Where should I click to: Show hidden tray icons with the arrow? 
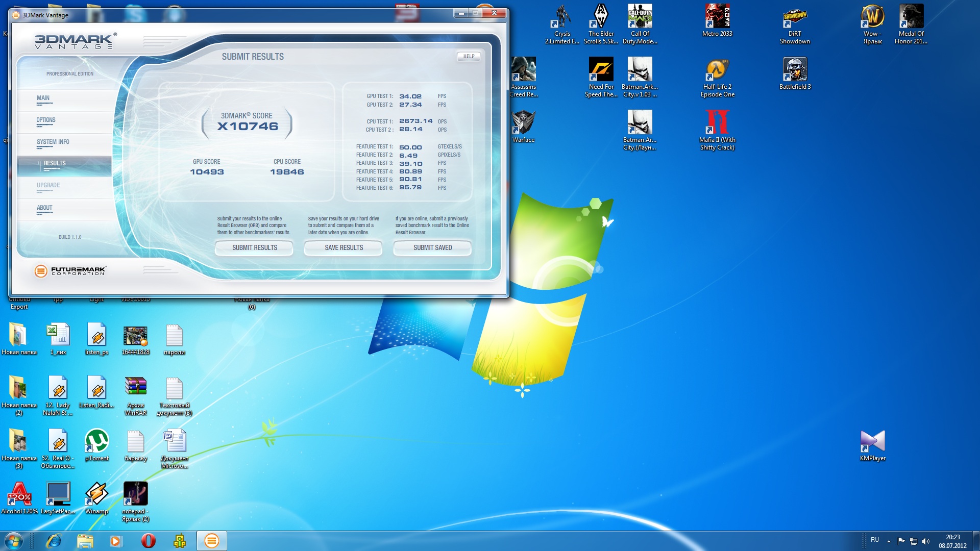coord(889,541)
